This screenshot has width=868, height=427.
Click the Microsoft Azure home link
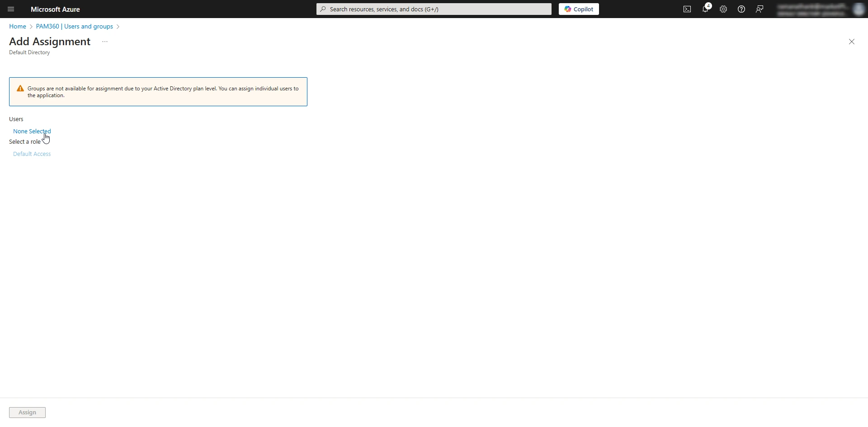(55, 9)
